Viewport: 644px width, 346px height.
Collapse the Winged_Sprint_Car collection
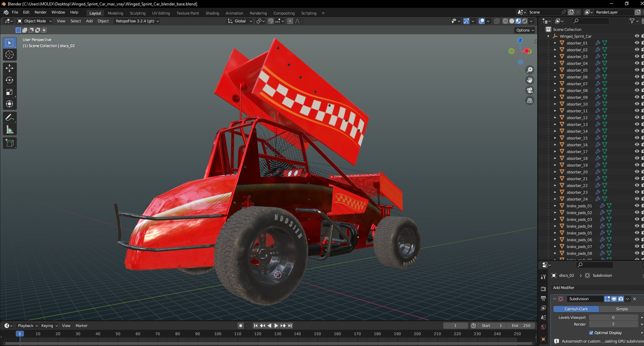tap(548, 36)
